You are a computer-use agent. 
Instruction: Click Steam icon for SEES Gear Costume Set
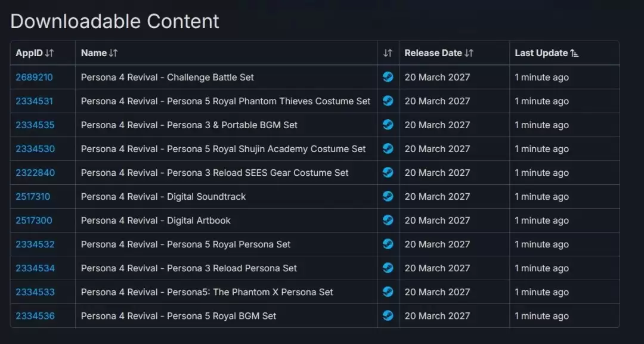[x=388, y=172]
